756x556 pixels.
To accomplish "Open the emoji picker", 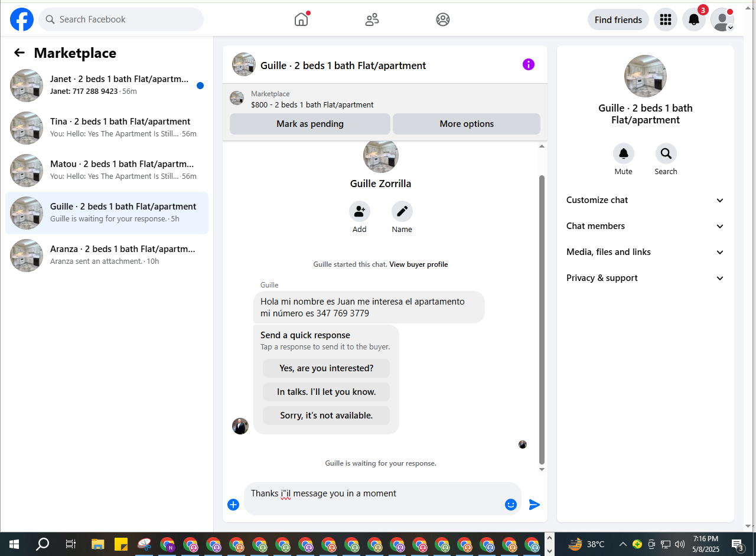I will pos(511,505).
